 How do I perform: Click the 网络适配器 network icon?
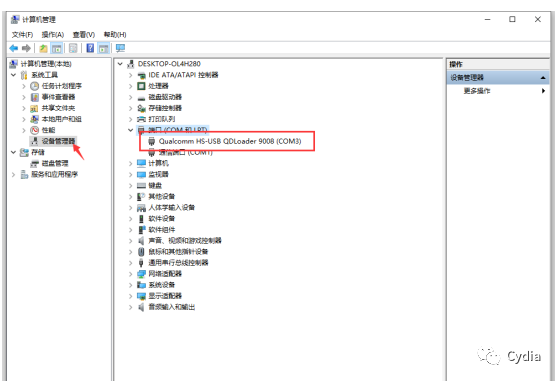141,274
